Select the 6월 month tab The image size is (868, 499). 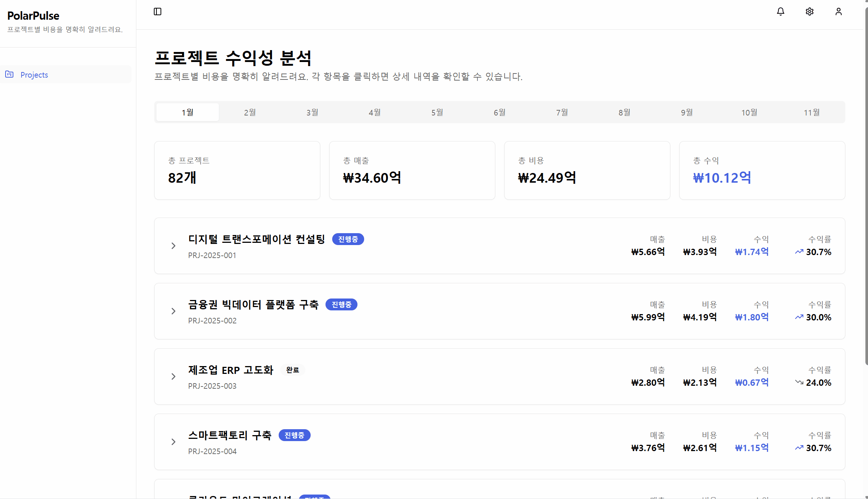(499, 112)
